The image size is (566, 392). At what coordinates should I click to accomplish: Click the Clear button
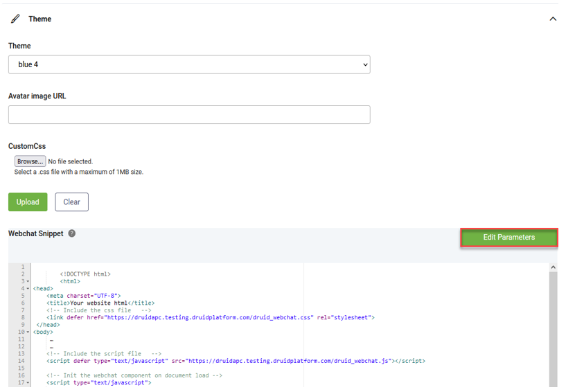[x=71, y=202]
